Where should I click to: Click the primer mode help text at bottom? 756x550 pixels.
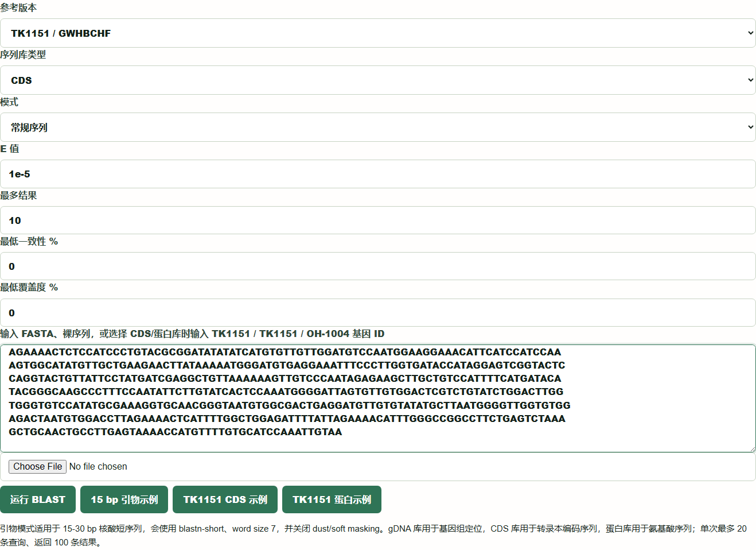(x=373, y=535)
